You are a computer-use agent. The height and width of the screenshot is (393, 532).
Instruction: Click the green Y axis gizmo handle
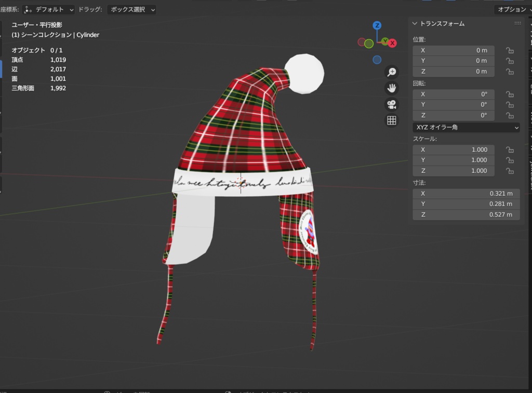coord(385,42)
